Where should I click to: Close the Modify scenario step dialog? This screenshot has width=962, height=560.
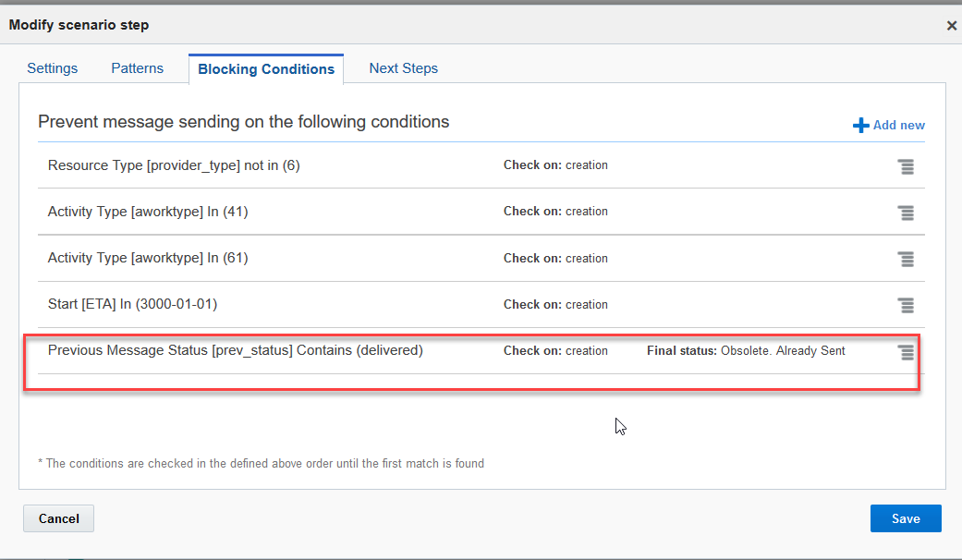[x=951, y=26]
